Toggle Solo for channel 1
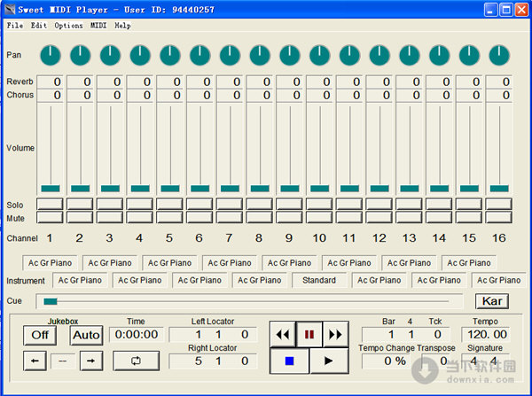Image resolution: width=532 pixels, height=396 pixels. [50, 204]
